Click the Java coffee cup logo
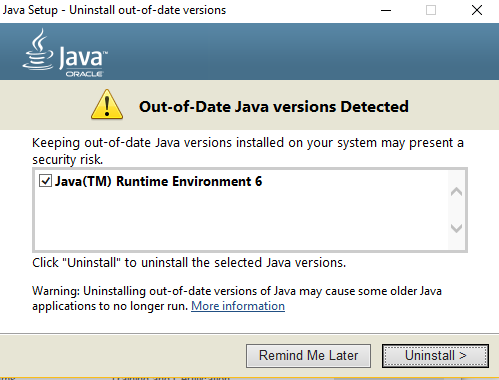The image size is (499, 380). click(38, 50)
